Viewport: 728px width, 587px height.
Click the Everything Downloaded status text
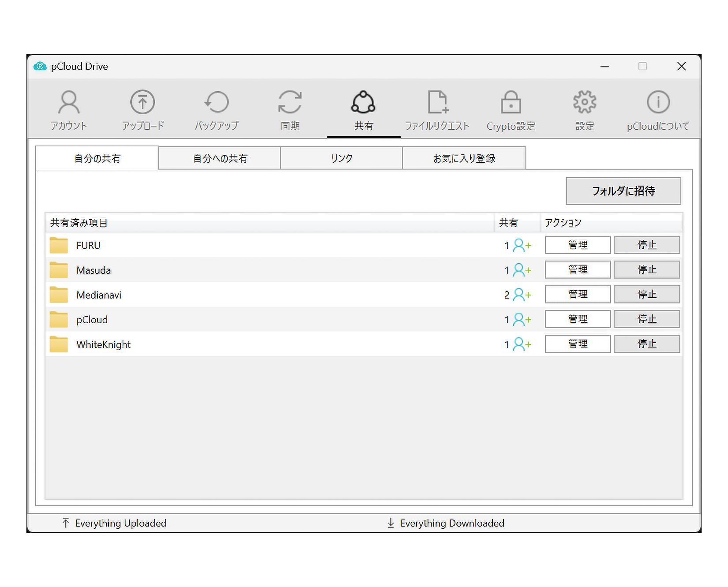[452, 523]
